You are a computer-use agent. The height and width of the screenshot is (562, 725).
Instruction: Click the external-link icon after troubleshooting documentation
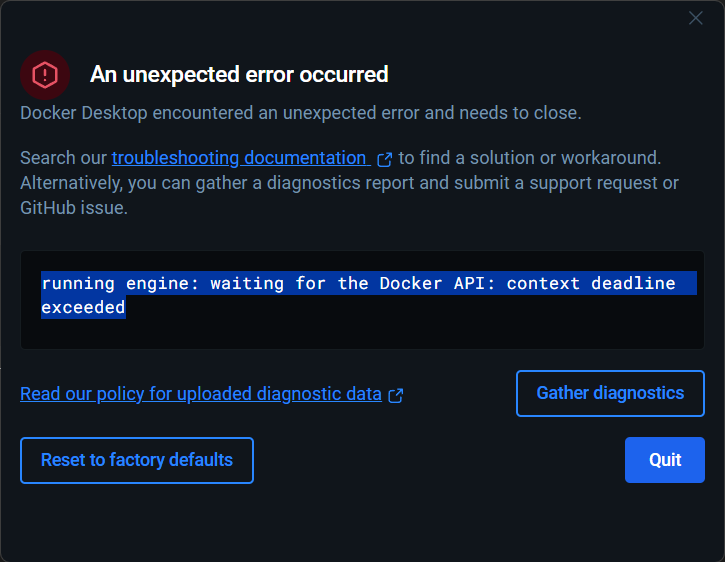coord(384,159)
